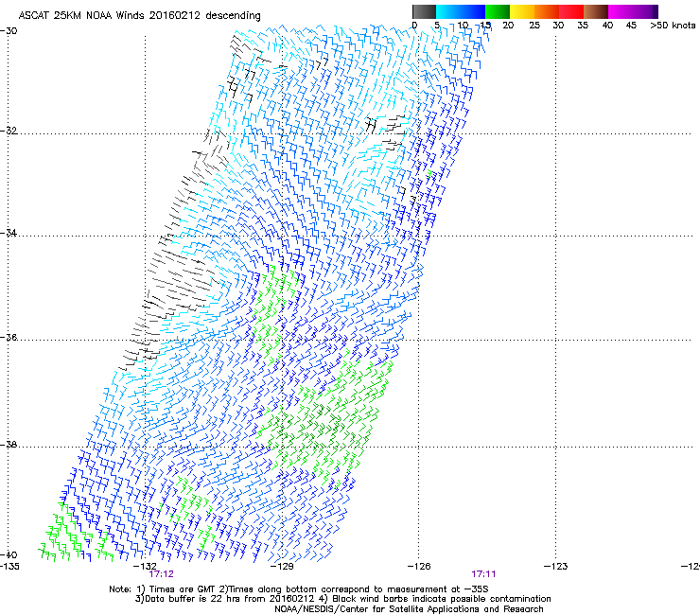Click the latitude label -34

pyautogui.click(x=9, y=233)
